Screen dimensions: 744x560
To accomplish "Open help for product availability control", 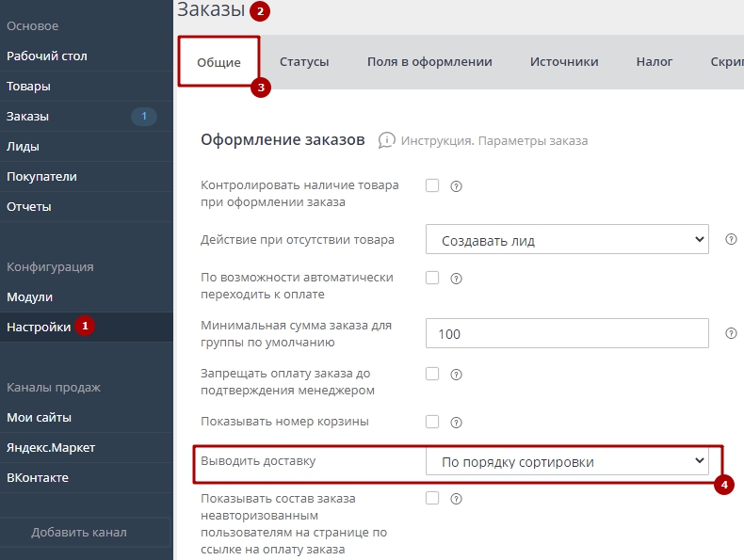I will tap(456, 186).
